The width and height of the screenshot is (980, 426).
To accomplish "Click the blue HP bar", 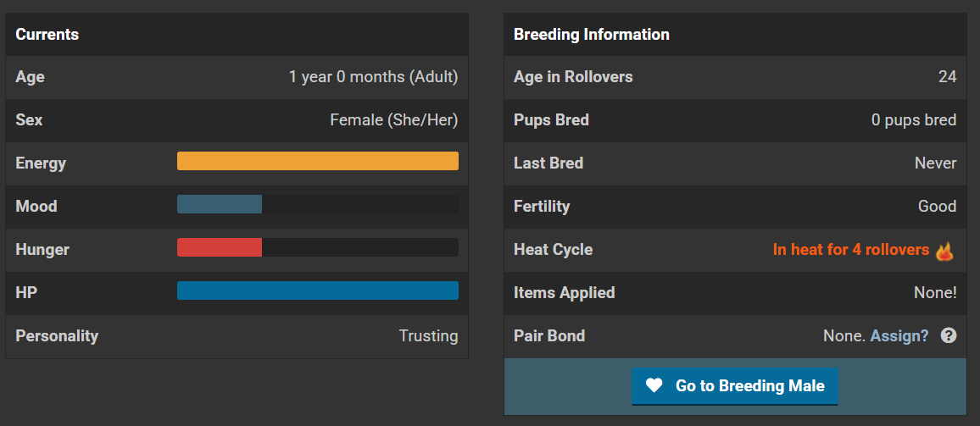I will (318, 290).
